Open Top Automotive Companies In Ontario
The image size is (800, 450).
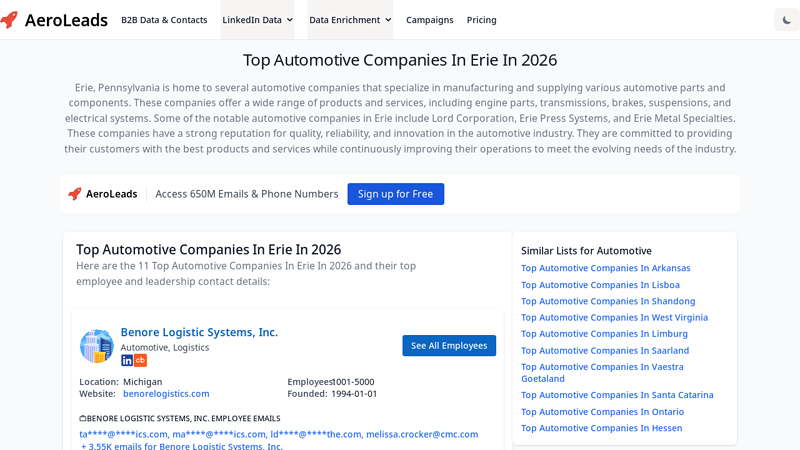tap(603, 412)
